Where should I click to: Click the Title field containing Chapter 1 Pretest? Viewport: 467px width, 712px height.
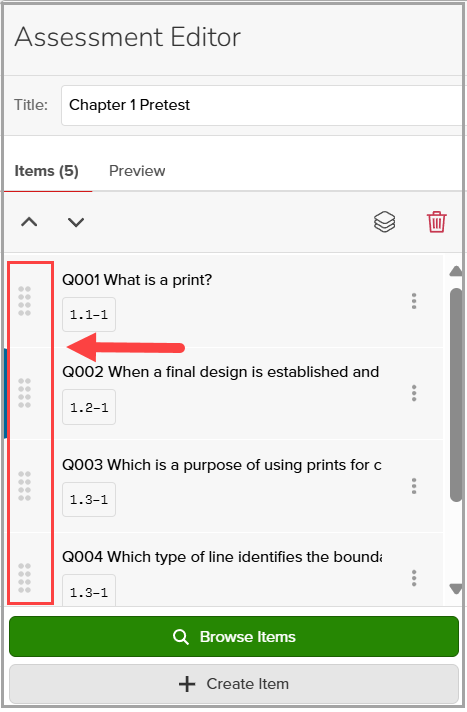point(263,105)
